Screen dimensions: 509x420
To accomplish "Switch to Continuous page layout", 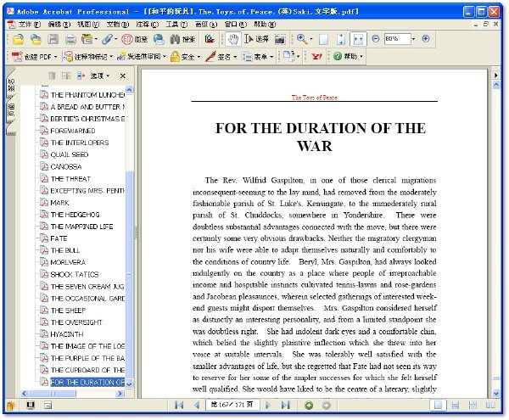I will 456,405.
